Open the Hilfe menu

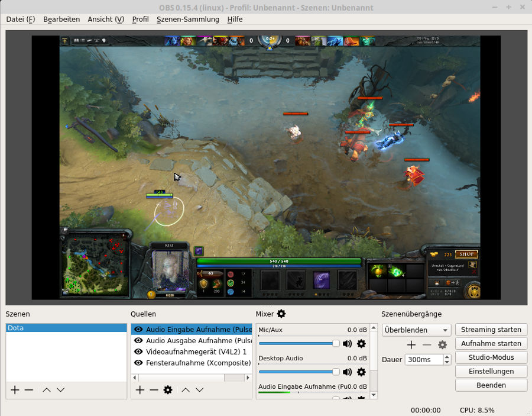pyautogui.click(x=235, y=20)
